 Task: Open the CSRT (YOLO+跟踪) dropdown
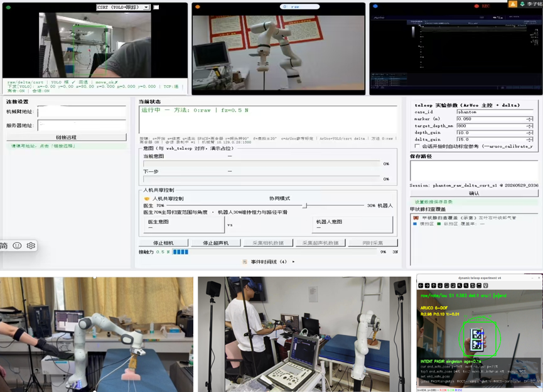(x=123, y=7)
